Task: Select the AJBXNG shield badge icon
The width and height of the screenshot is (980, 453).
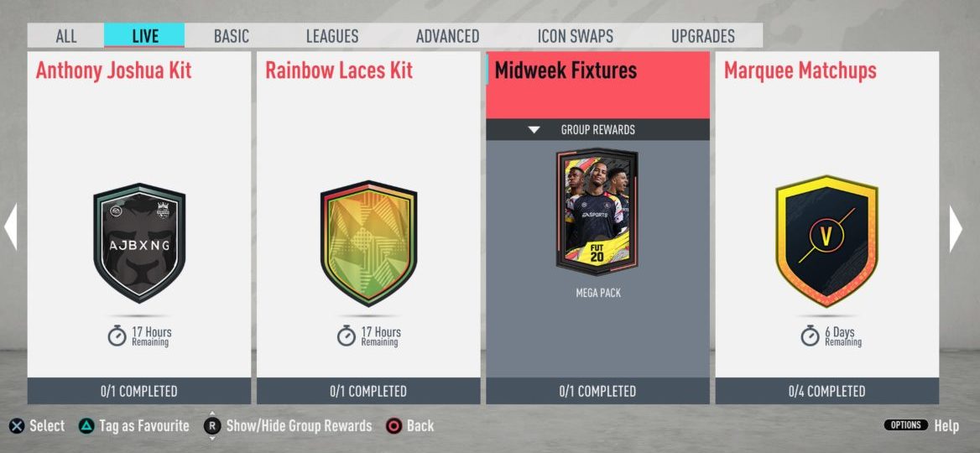Action: point(139,242)
